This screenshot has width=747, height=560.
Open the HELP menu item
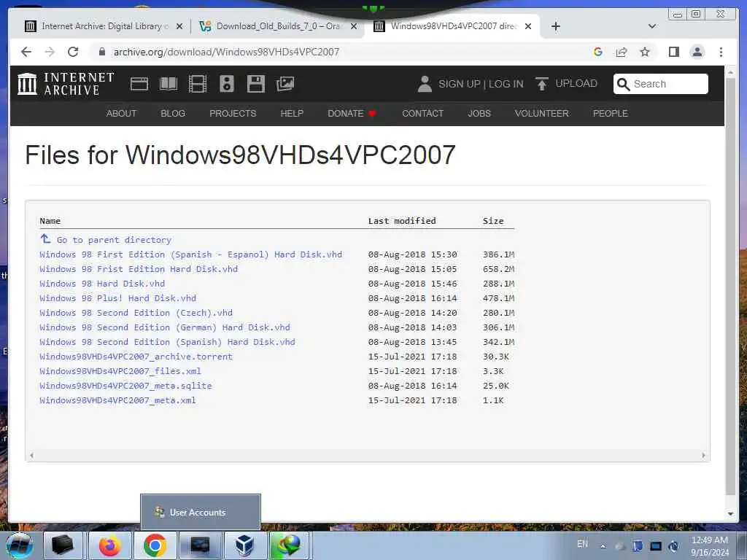[292, 113]
